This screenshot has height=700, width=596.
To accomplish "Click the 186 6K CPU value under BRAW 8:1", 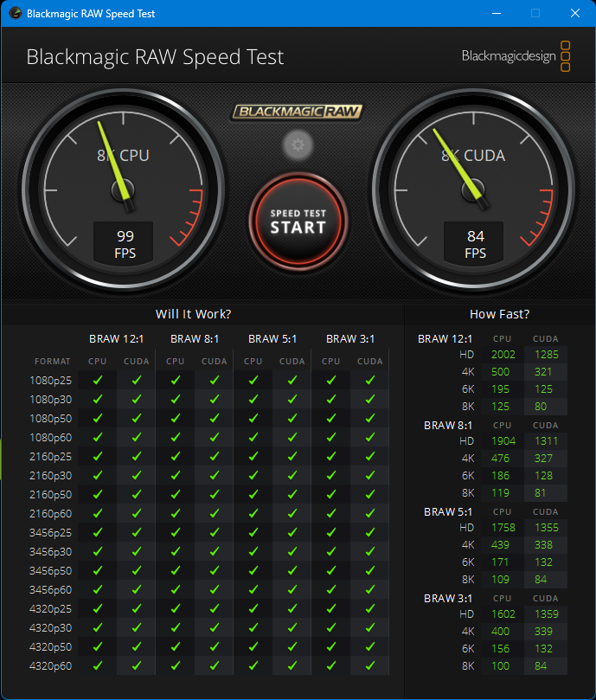I will tap(500, 475).
